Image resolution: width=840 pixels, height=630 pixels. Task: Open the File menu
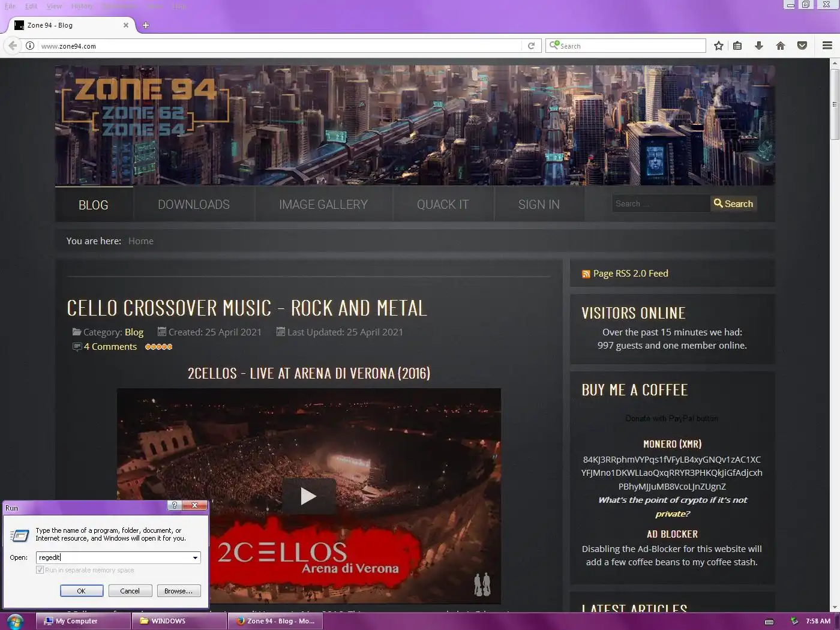click(10, 6)
